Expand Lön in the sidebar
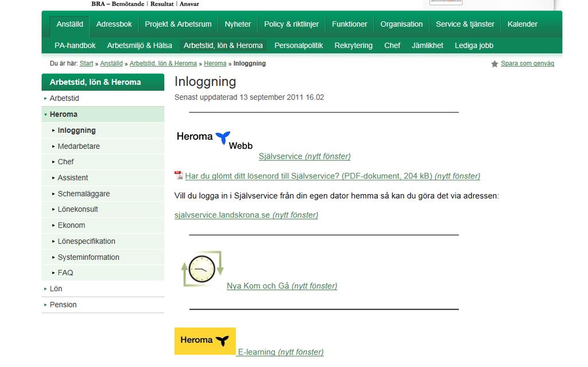Image resolution: width=588 pixels, height=367 pixels. pos(103,288)
